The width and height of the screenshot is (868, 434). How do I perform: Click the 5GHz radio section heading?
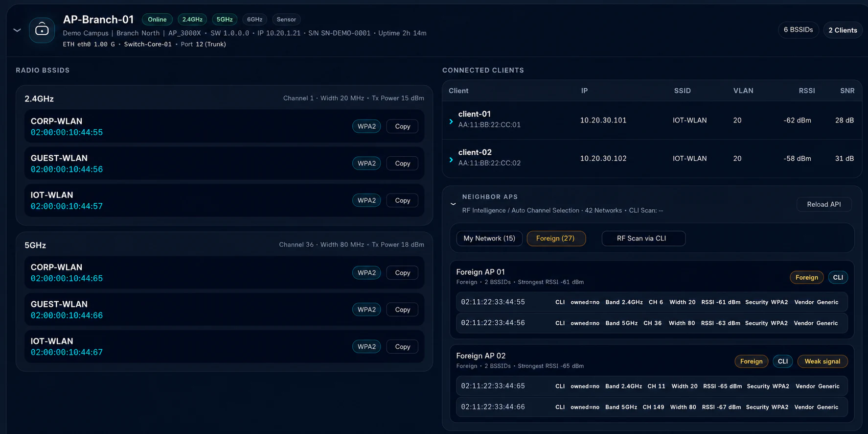pyautogui.click(x=35, y=245)
